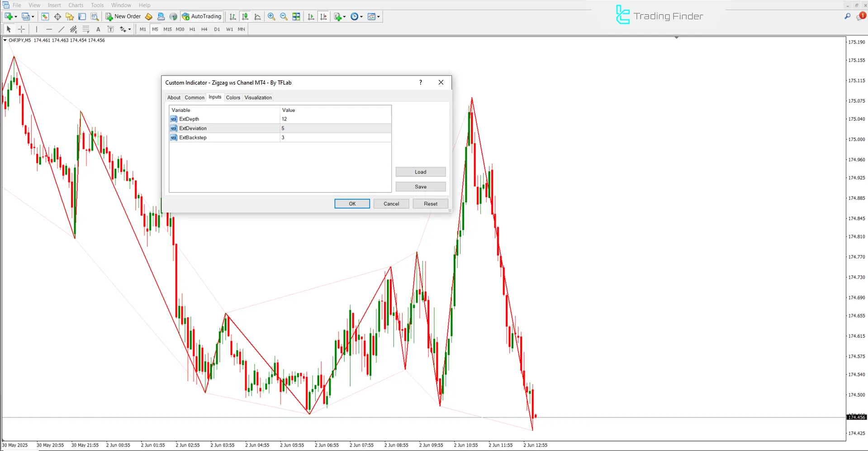Click the Reset button
Image resolution: width=868 pixels, height=451 pixels.
[430, 203]
